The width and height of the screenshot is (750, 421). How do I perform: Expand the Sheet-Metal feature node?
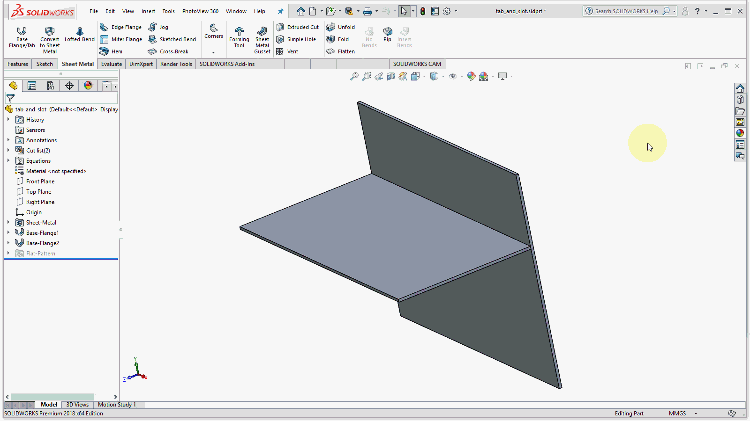(x=8, y=222)
